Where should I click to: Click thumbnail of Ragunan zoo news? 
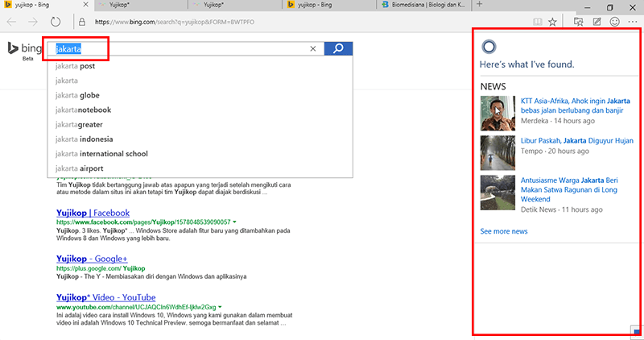pyautogui.click(x=497, y=193)
